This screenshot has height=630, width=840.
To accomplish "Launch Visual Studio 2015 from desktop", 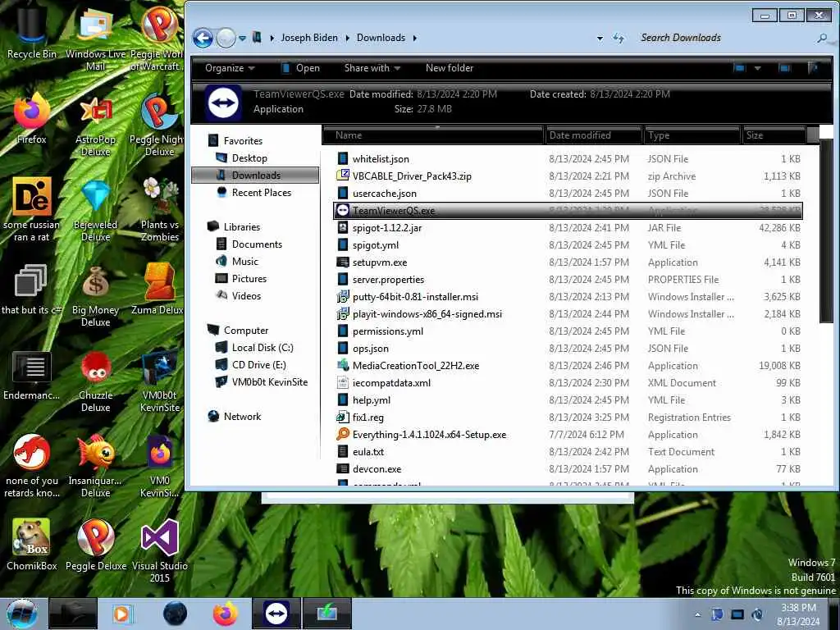I will pyautogui.click(x=160, y=550).
